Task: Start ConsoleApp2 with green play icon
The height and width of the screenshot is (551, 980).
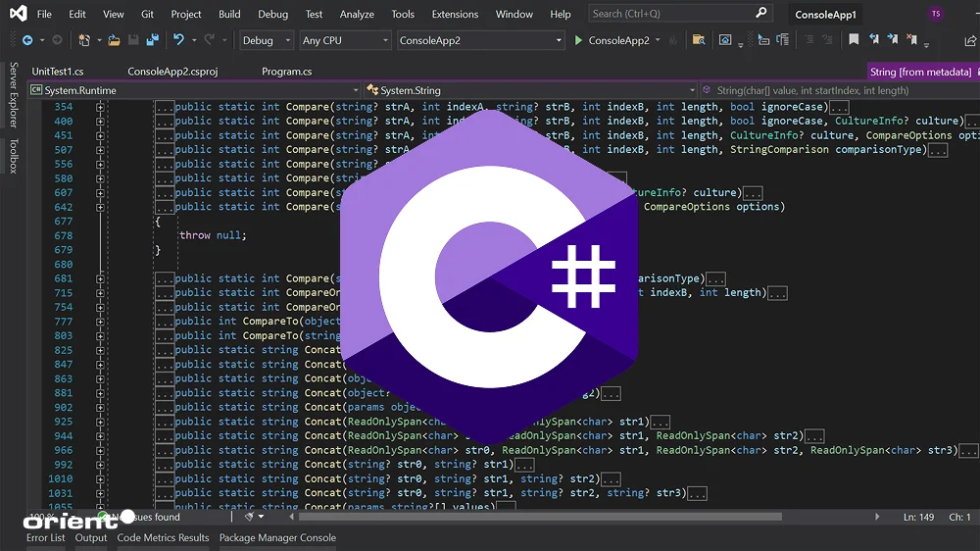Action: pos(579,40)
